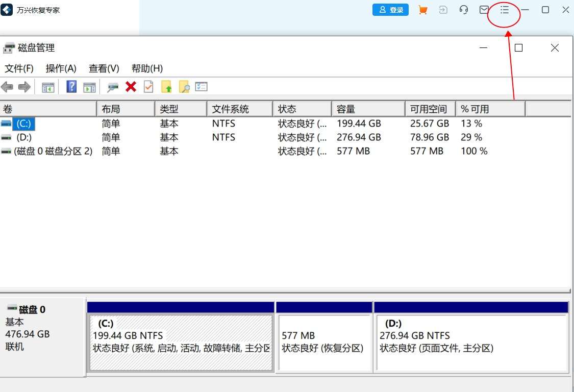Open the 查看(V) menu
Viewport: 574px width, 392px height.
104,68
